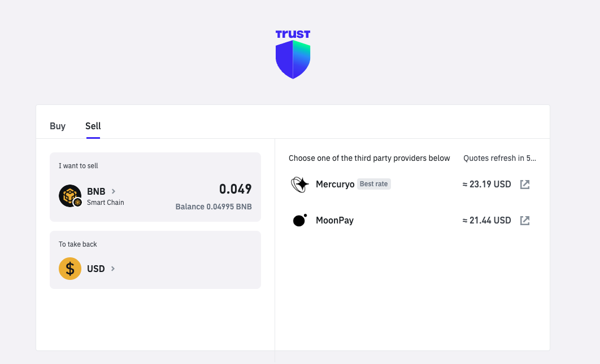This screenshot has width=600, height=364.
Task: Click the Mercuryo provider logo
Action: click(299, 184)
